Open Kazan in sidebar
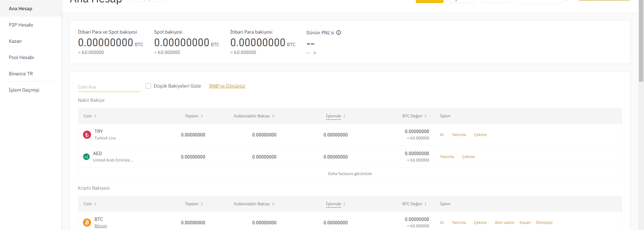Viewport: 644px width, 230px height. click(15, 41)
